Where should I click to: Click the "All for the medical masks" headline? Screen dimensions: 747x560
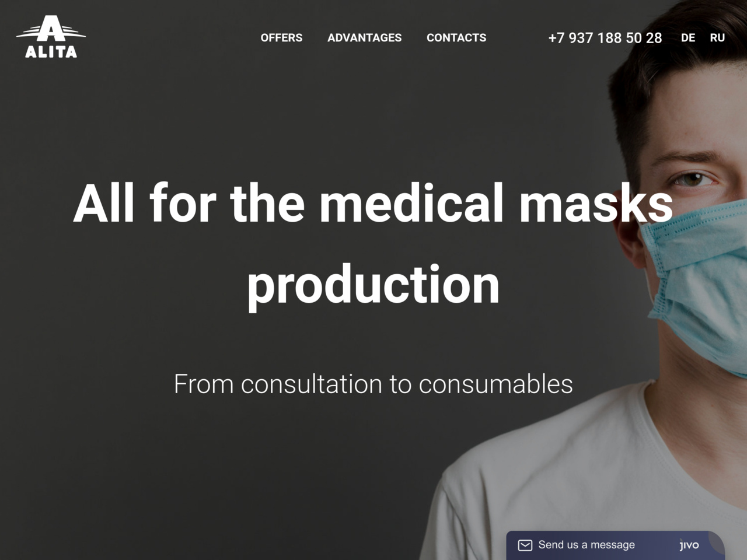click(373, 203)
